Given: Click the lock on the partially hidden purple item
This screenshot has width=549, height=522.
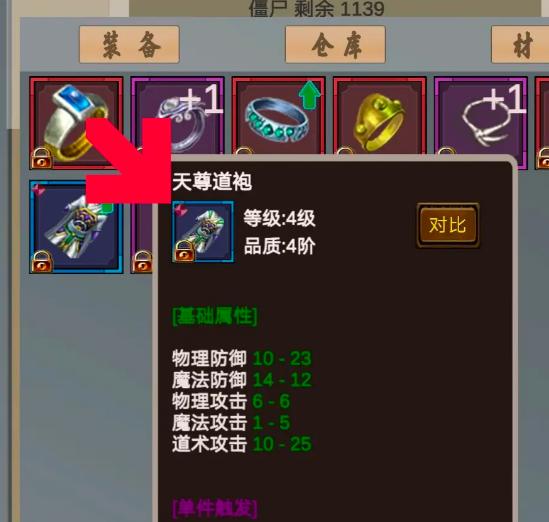Looking at the screenshot, I should pos(143,262).
